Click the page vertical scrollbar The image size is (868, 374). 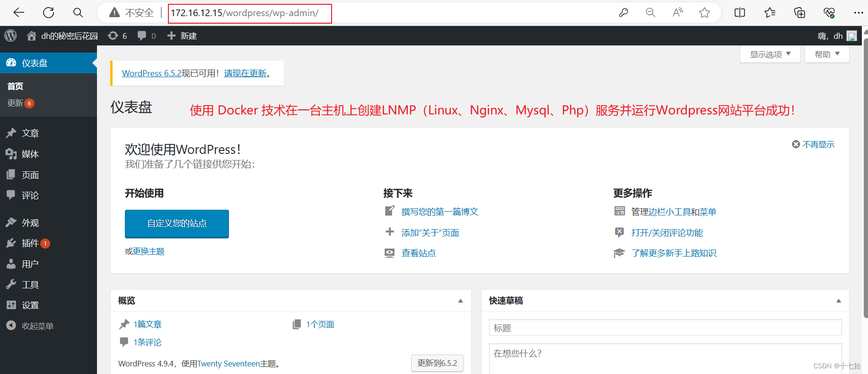[865, 178]
